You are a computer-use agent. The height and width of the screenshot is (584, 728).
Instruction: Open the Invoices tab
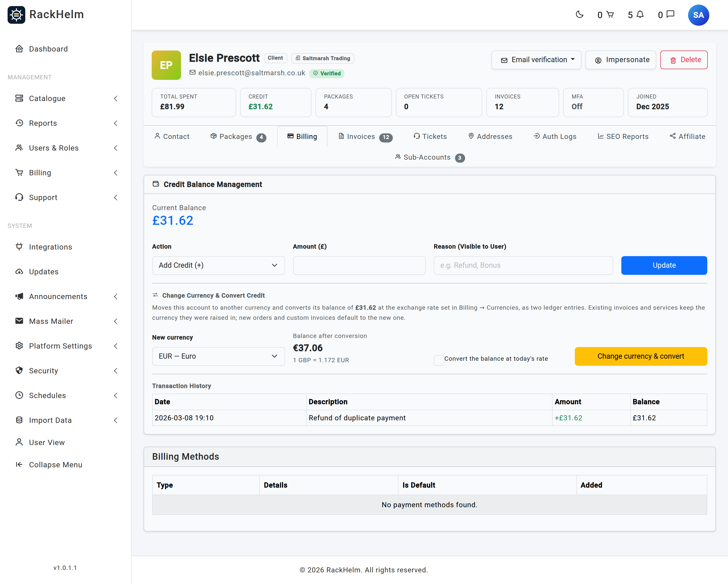pos(365,136)
